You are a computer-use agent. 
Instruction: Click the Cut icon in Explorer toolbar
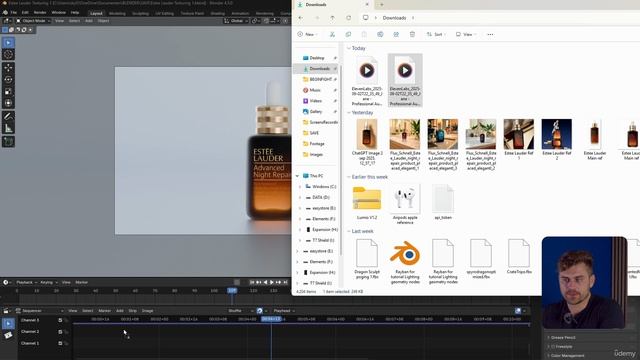point(332,34)
